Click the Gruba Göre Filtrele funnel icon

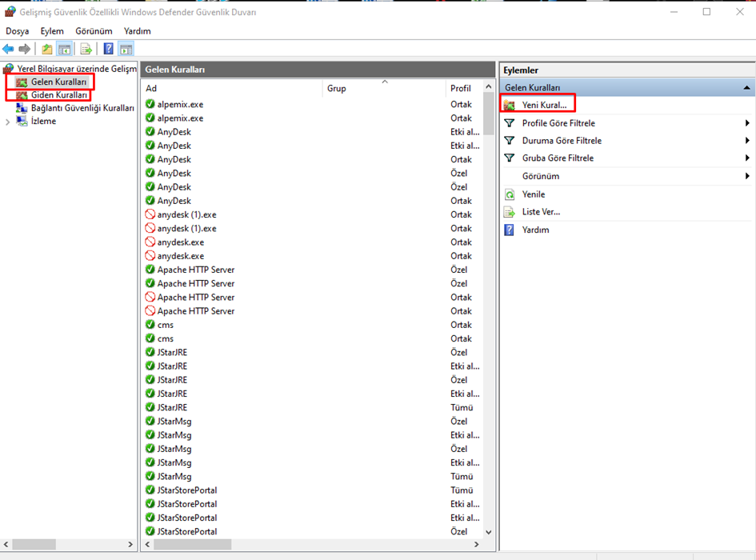pyautogui.click(x=509, y=158)
